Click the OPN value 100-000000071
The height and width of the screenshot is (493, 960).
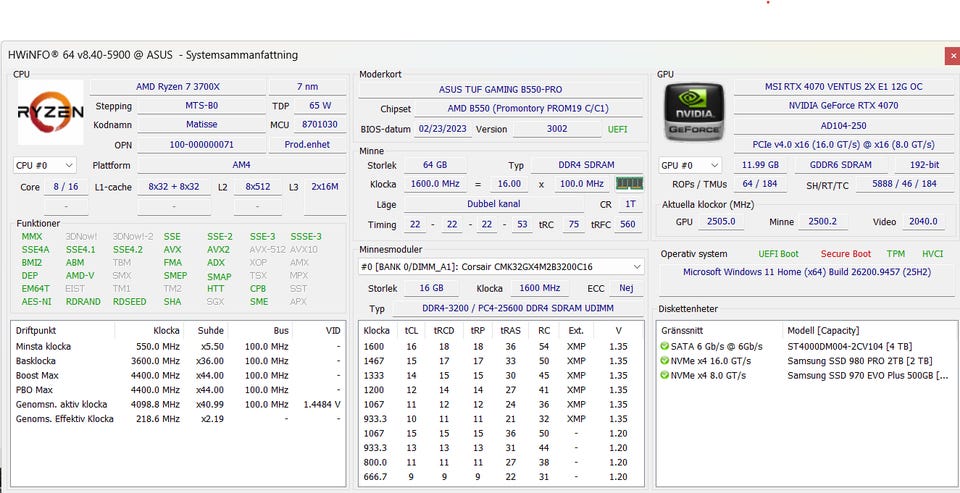[201, 145]
